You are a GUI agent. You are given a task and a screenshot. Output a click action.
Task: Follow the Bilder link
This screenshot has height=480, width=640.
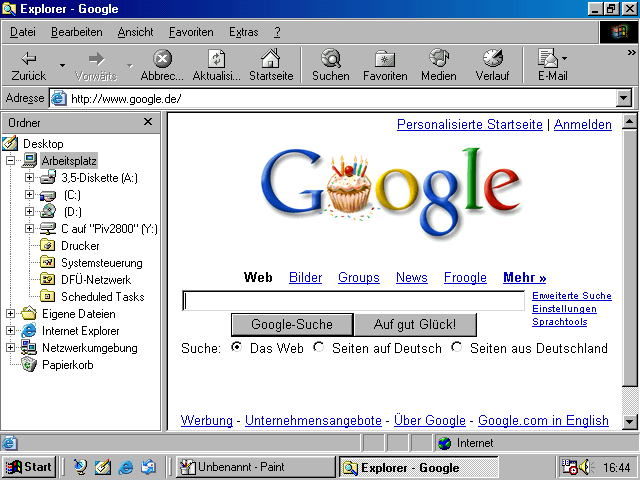tap(305, 278)
